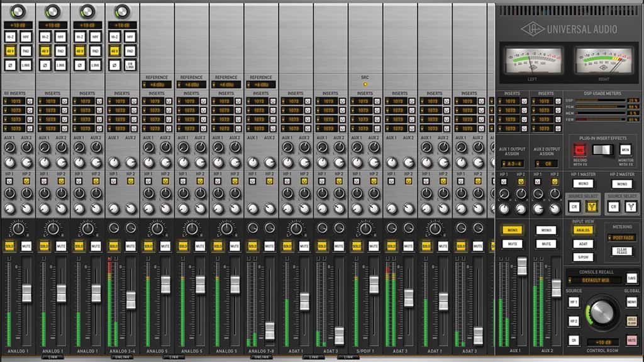Power the top insert on AUX 2

(558, 101)
